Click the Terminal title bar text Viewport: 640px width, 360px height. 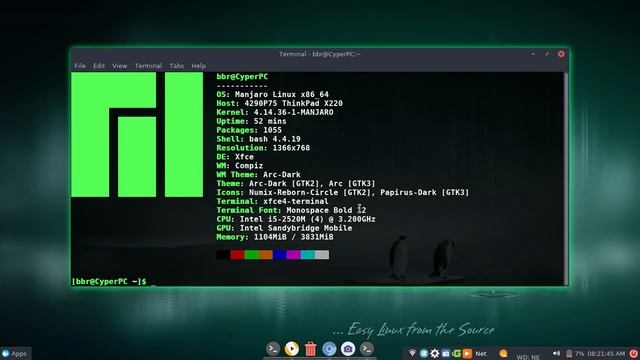320,54
